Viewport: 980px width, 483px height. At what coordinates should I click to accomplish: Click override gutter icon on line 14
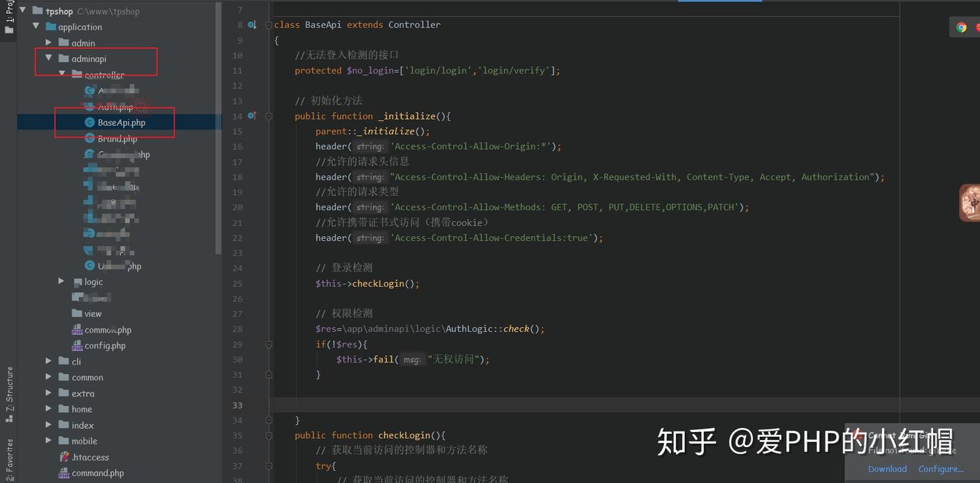(252, 116)
